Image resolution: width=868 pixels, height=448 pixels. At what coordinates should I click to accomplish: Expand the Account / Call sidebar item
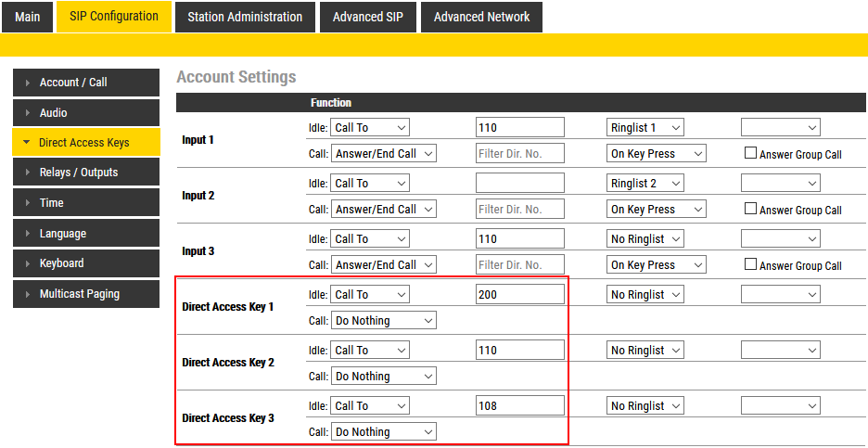tap(85, 83)
